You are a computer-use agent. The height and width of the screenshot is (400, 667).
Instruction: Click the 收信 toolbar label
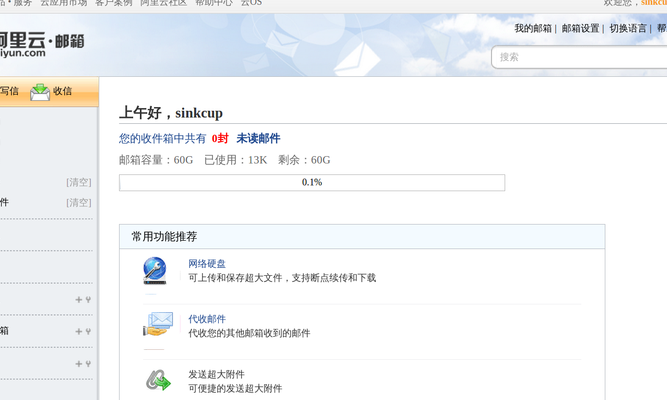click(62, 91)
